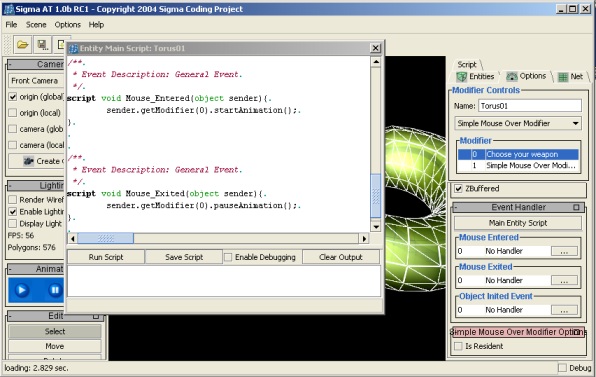This screenshot has width=596, height=377.
Task: Collapse the Animation panel header
Action: [x=11, y=269]
